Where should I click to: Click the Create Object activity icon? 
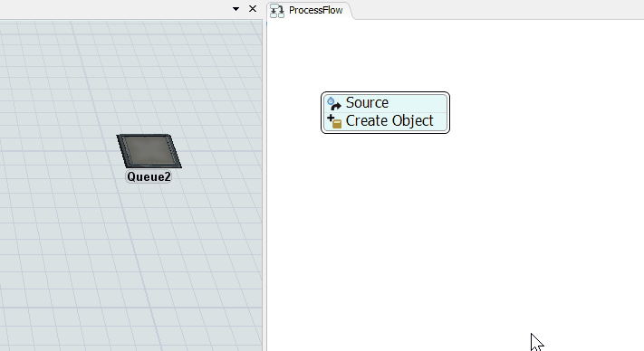pyautogui.click(x=334, y=122)
